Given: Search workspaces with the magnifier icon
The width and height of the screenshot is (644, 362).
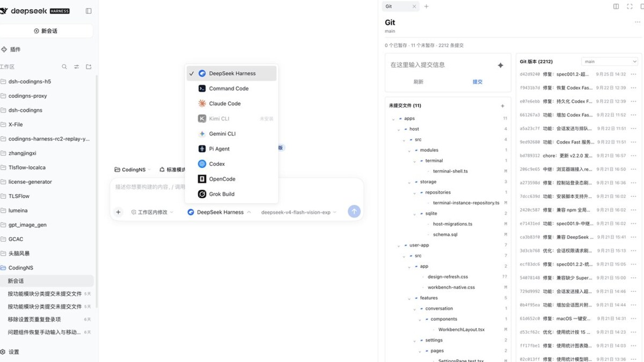Looking at the screenshot, I should pyautogui.click(x=64, y=67).
